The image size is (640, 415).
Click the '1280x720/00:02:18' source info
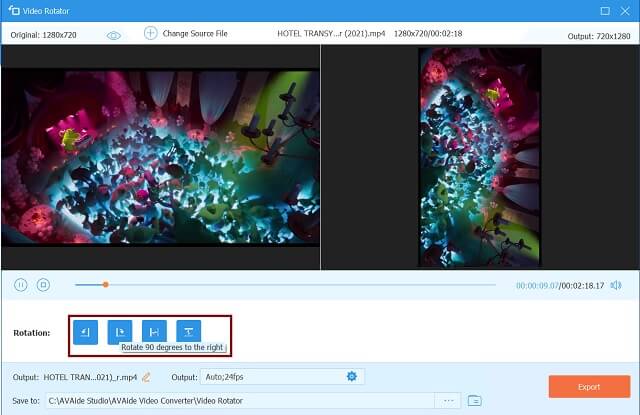[428, 33]
